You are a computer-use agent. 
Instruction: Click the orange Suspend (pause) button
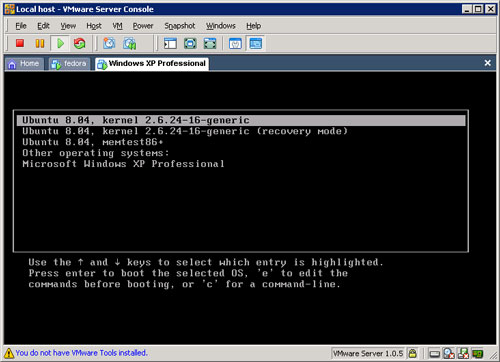[40, 43]
